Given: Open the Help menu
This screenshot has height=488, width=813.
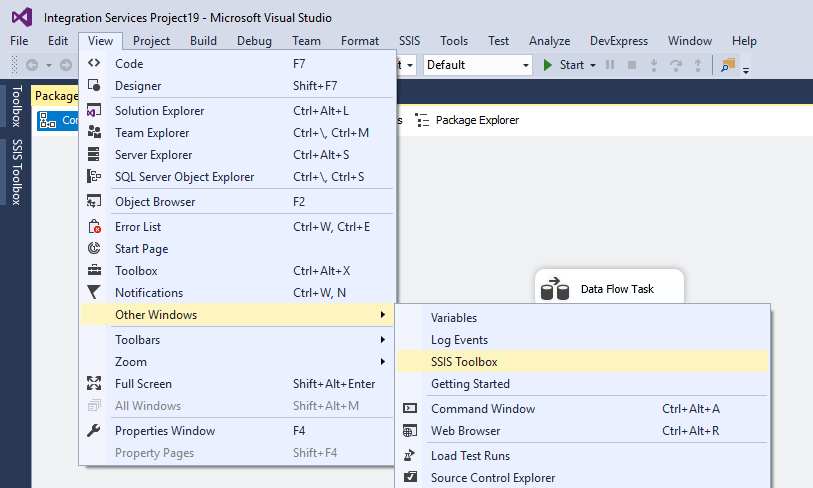Looking at the screenshot, I should [x=745, y=41].
